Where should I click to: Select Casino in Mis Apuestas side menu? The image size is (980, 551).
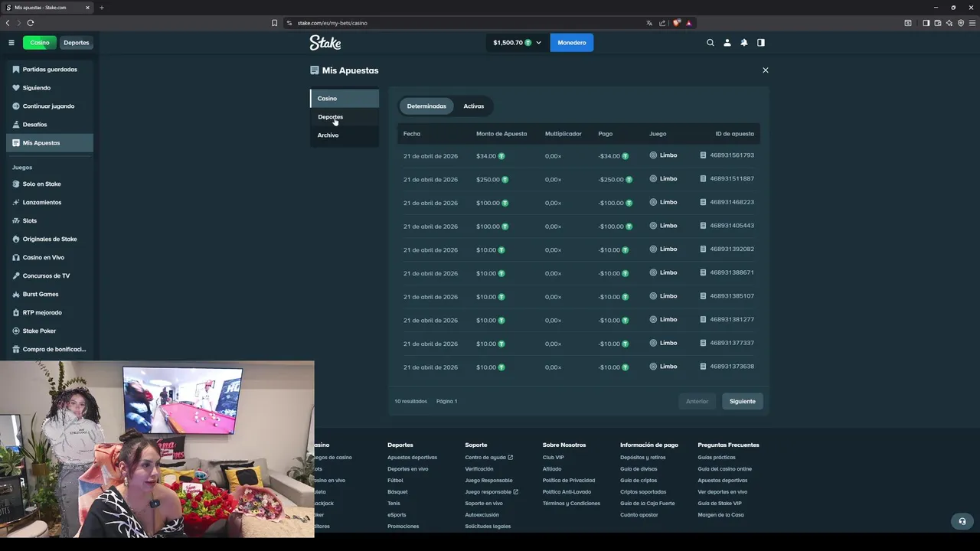pos(345,99)
